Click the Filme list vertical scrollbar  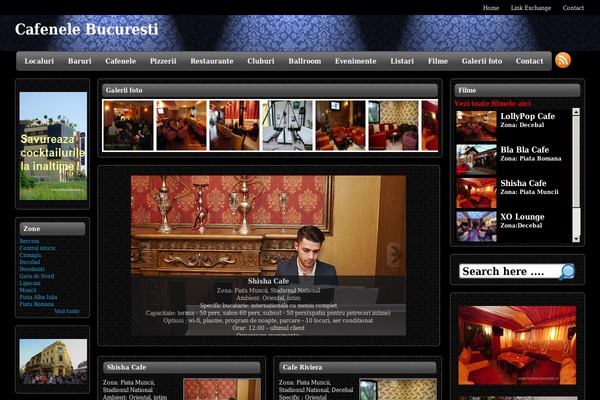[576, 175]
